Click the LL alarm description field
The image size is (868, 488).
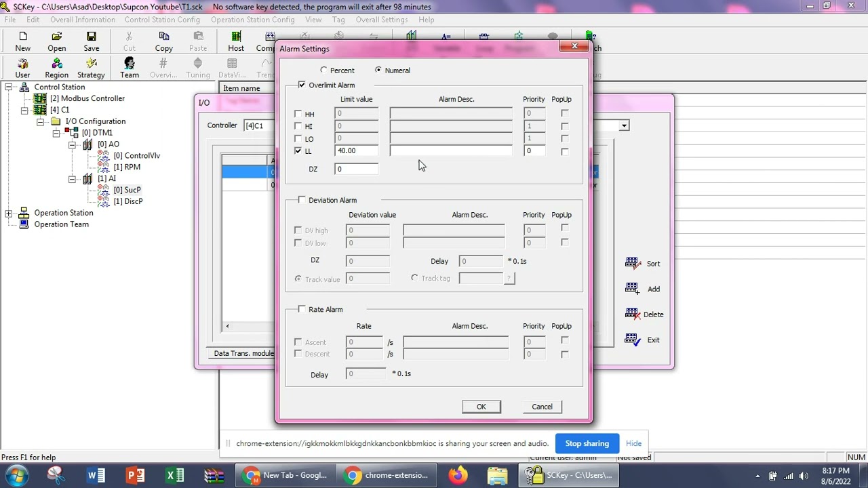click(x=451, y=150)
